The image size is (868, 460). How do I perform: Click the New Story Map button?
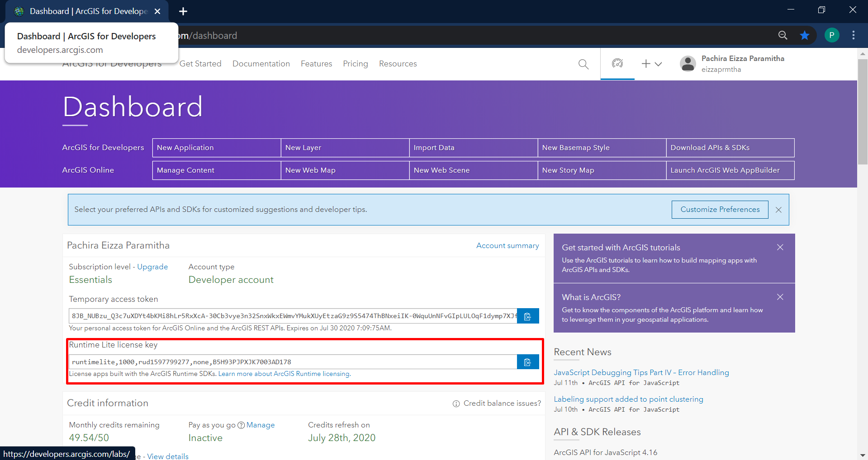(602, 170)
